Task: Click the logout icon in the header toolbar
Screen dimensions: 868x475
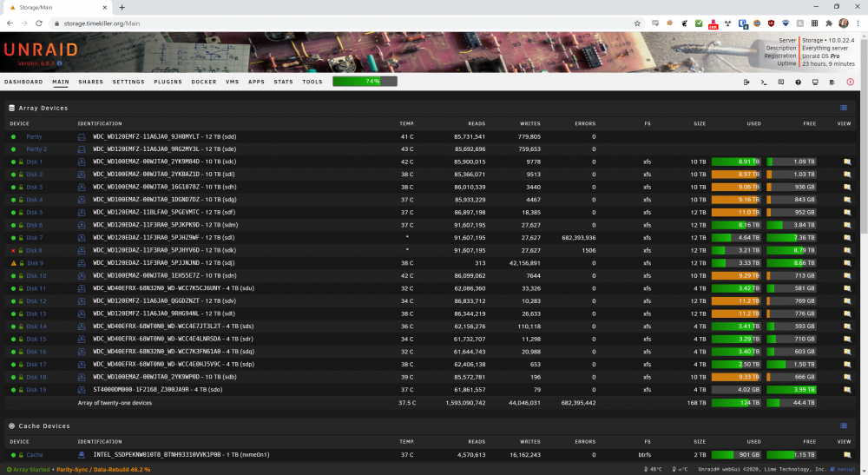Action: (x=746, y=82)
